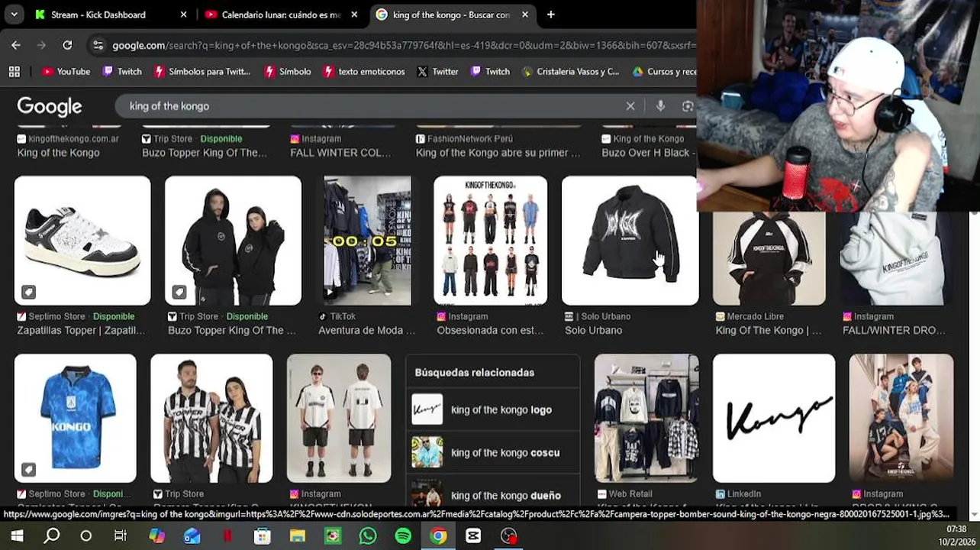
Task: Click the FALL WINTER COL... Instagram result
Action: 340,153
